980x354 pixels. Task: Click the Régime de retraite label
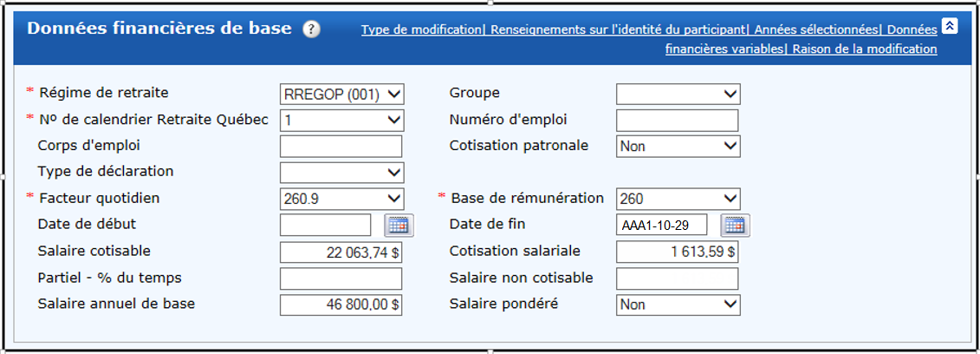coord(104,93)
